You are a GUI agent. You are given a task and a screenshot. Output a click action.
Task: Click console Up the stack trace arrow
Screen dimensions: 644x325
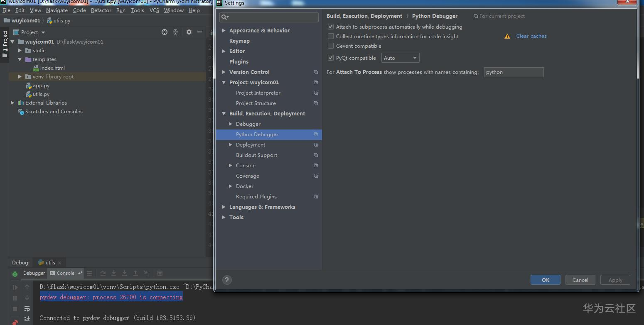pyautogui.click(x=27, y=287)
